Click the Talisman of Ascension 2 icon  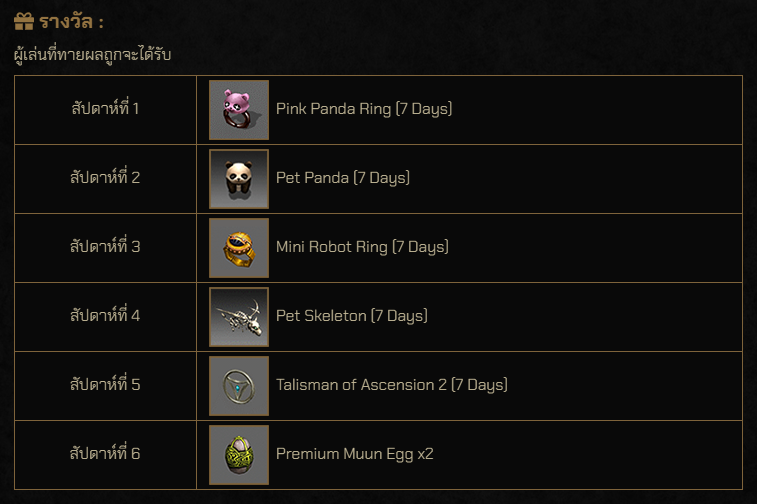[x=238, y=385]
